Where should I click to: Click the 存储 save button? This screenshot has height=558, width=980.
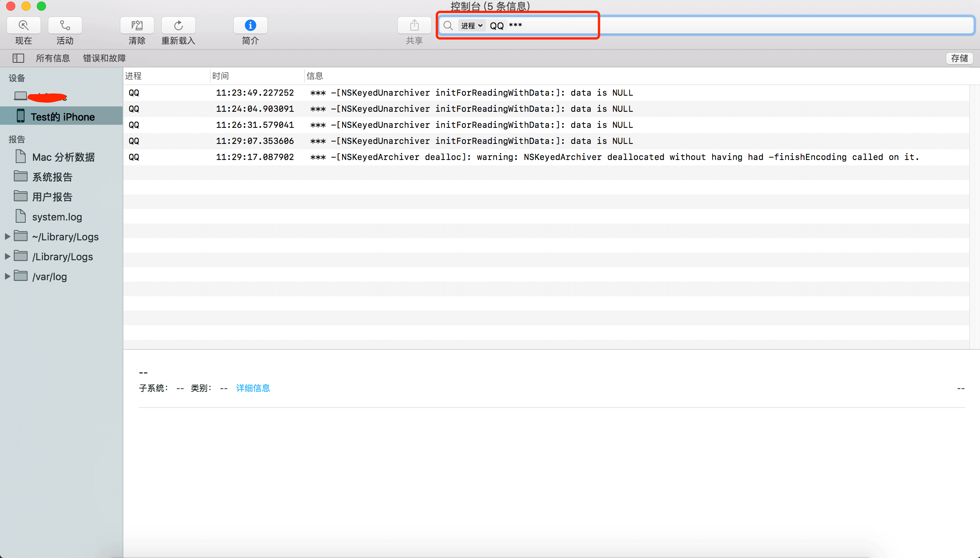[959, 58]
